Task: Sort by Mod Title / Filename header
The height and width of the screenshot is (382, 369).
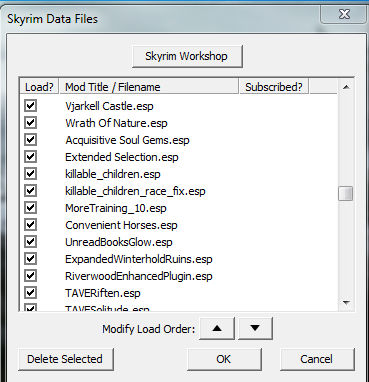Action: coord(149,87)
